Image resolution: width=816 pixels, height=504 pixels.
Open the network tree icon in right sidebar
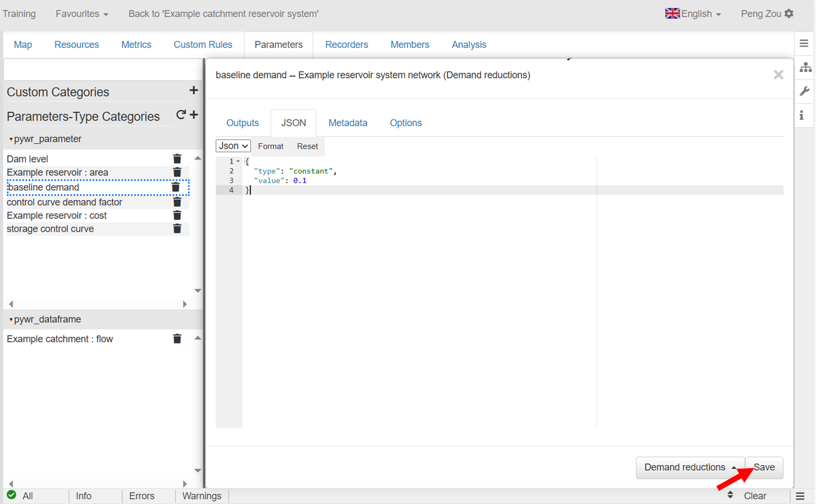tap(805, 68)
